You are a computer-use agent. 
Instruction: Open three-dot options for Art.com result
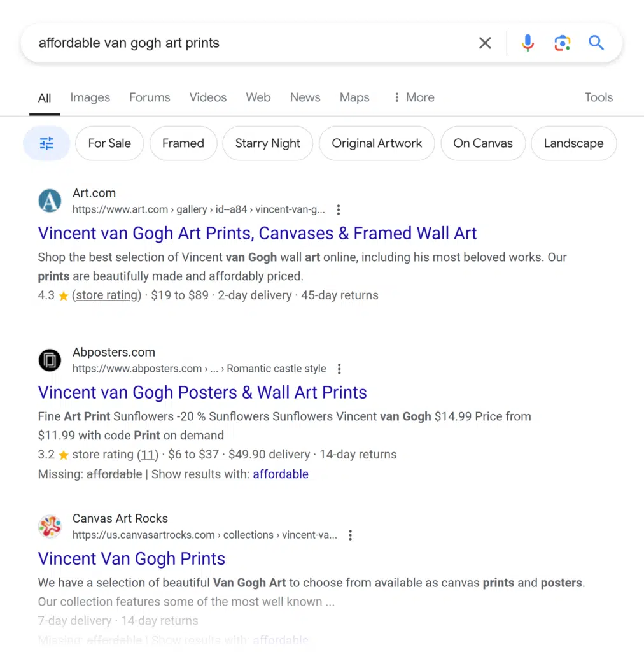tap(339, 209)
